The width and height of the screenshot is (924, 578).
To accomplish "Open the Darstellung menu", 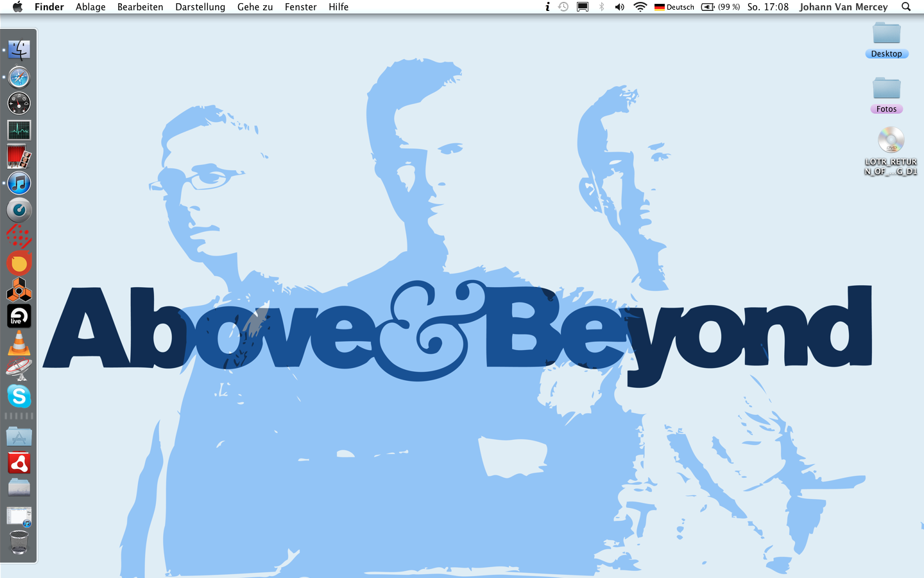I will pos(200,7).
